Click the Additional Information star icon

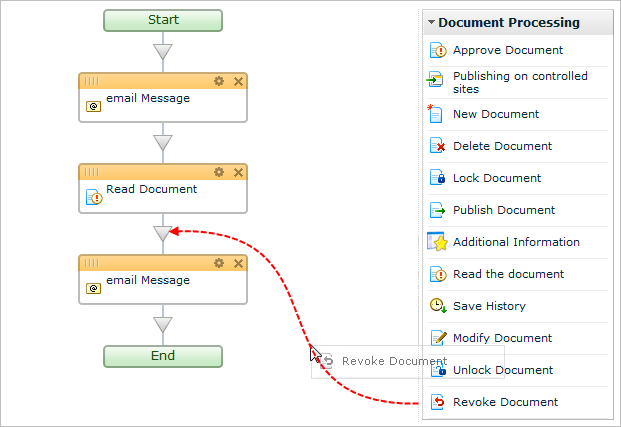coord(436,242)
